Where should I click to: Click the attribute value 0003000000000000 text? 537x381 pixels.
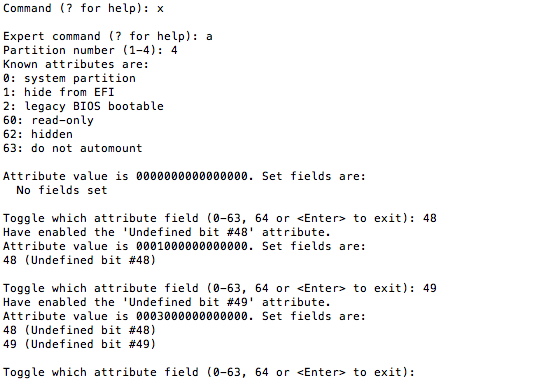coord(192,316)
